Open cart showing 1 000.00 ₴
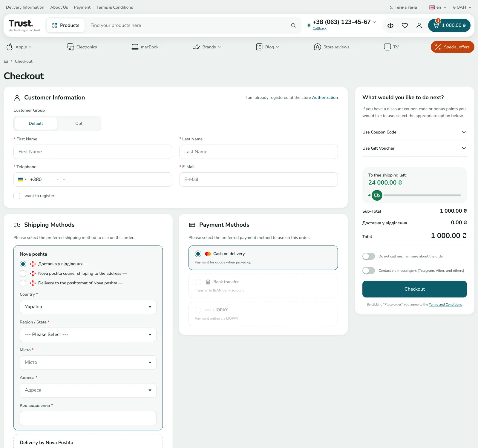 click(x=449, y=25)
